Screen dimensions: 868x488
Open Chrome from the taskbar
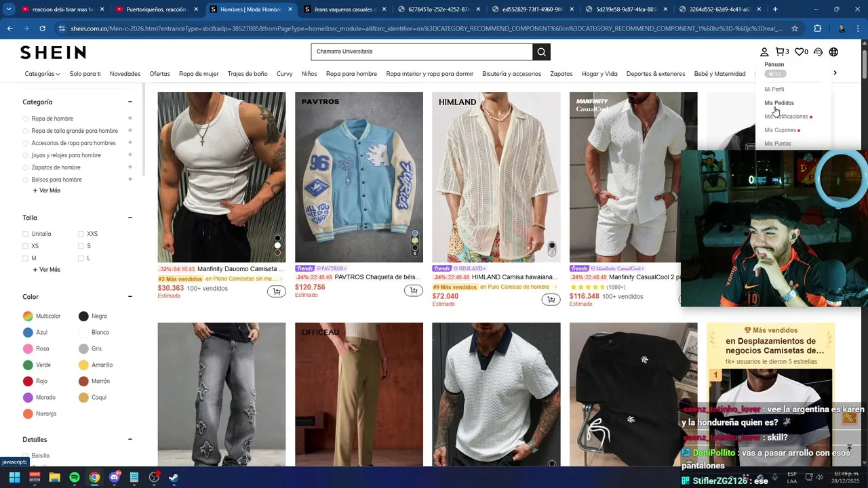point(94,477)
